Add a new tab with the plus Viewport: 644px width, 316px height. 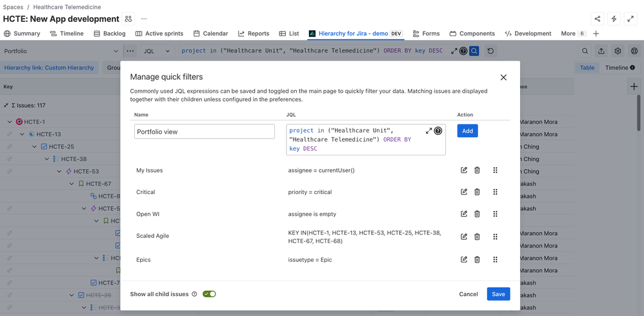click(596, 34)
